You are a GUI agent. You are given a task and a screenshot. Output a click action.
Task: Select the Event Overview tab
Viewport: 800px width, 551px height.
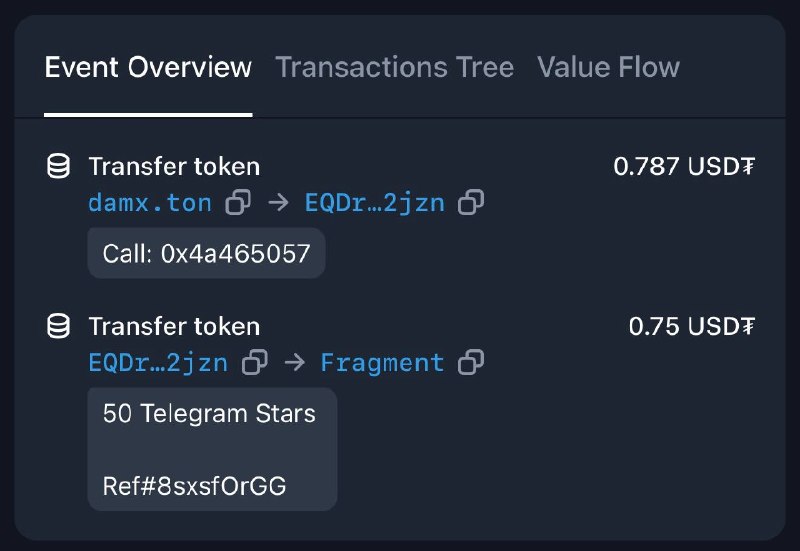148,67
